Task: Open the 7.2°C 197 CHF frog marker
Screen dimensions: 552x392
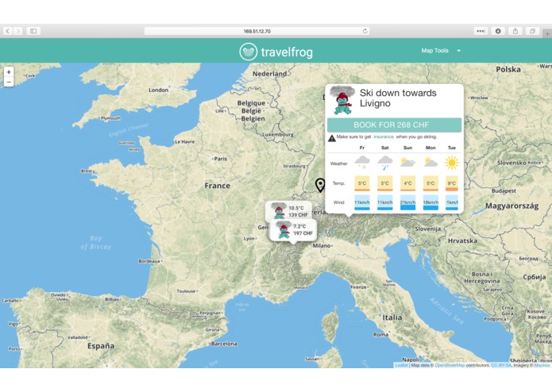Action: 293,230
